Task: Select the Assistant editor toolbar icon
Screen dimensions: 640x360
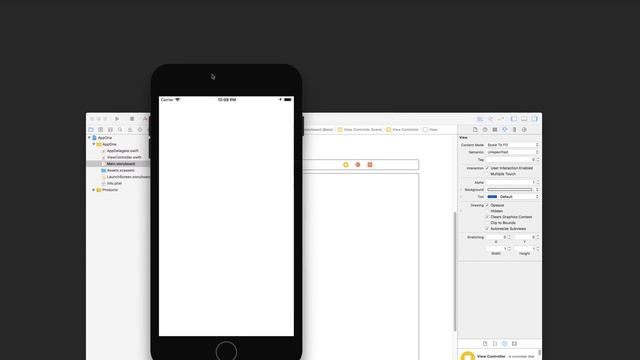Action: point(490,119)
